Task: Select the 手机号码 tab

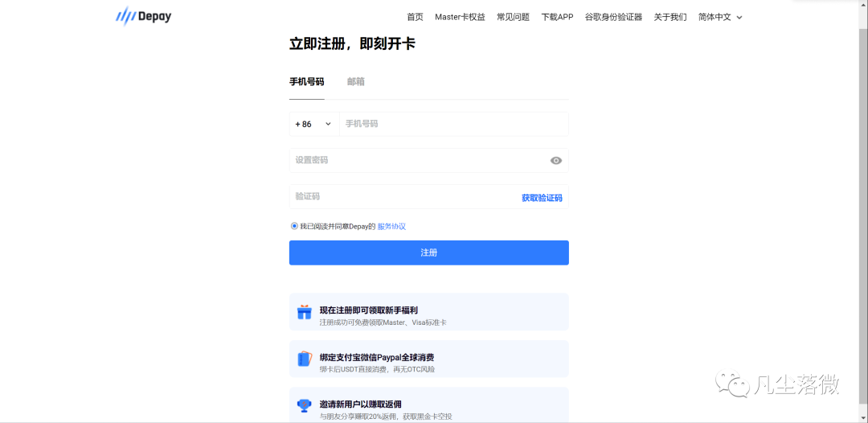Action: (307, 82)
